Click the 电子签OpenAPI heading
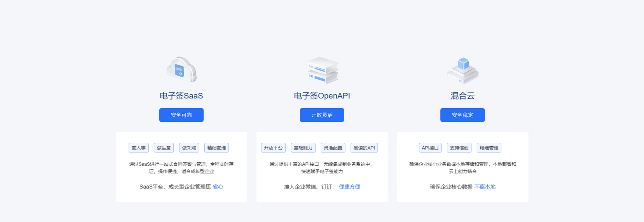The height and width of the screenshot is (222, 644). [x=322, y=96]
